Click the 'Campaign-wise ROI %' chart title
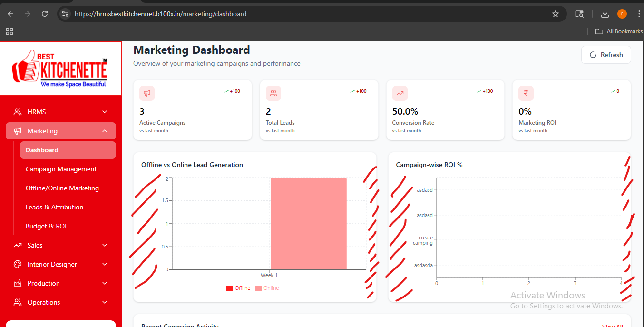 (x=429, y=165)
